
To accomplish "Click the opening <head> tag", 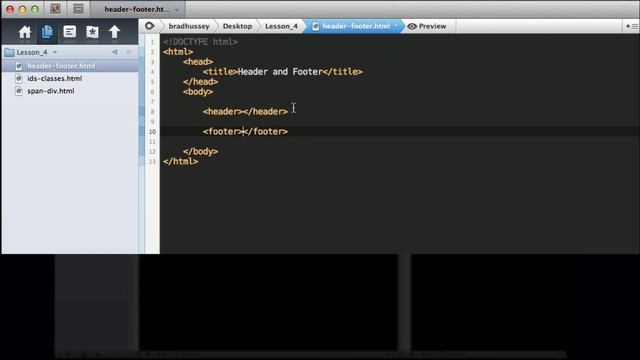I will (198, 62).
